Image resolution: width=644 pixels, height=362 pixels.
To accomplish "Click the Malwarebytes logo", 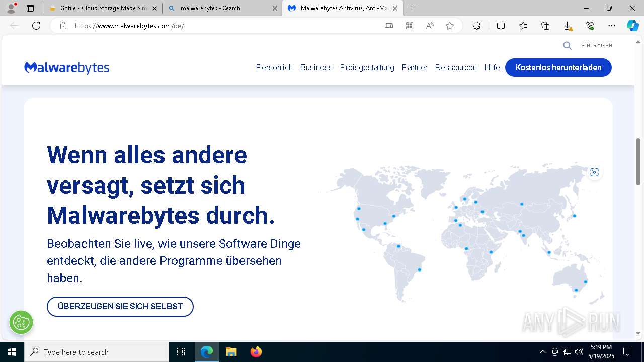I will click(67, 68).
